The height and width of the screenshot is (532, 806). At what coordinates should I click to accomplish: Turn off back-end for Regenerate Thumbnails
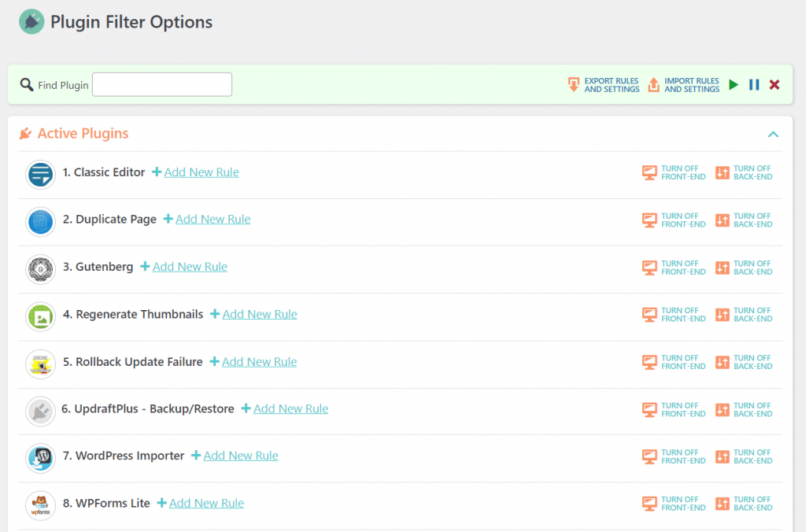(744, 315)
